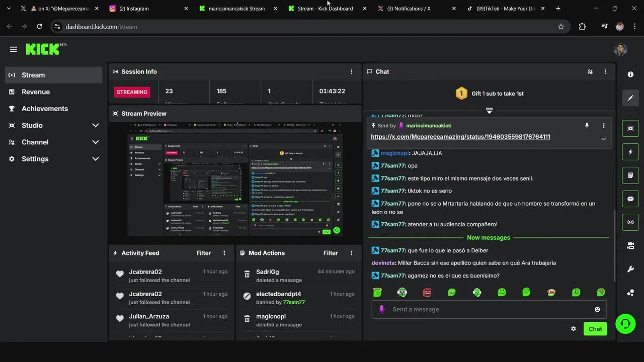644x362 pixels.
Task: Open Mod Actions three-dot menu
Action: tap(351, 253)
